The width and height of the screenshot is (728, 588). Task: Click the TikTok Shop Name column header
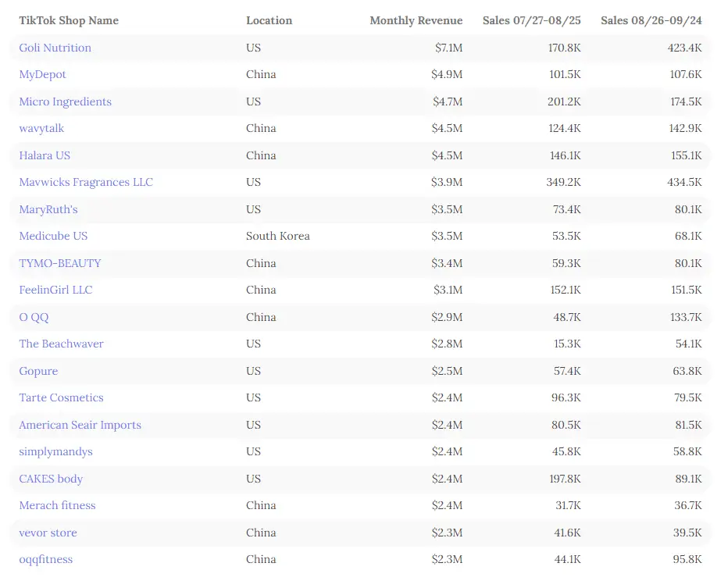pyautogui.click(x=69, y=20)
